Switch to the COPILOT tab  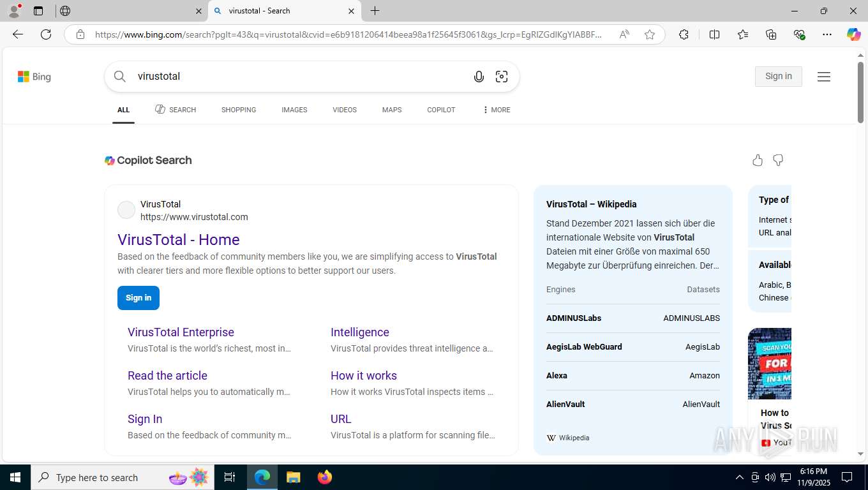[441, 110]
